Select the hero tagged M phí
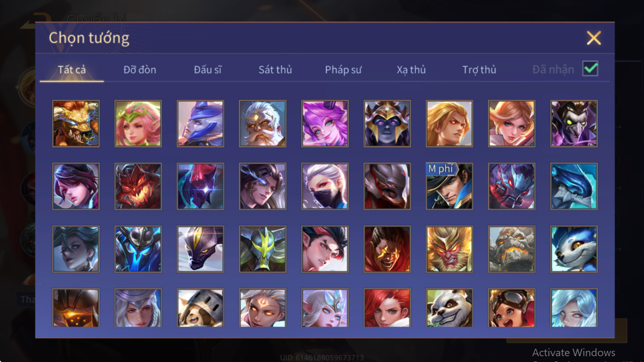644x362 pixels. [449, 186]
